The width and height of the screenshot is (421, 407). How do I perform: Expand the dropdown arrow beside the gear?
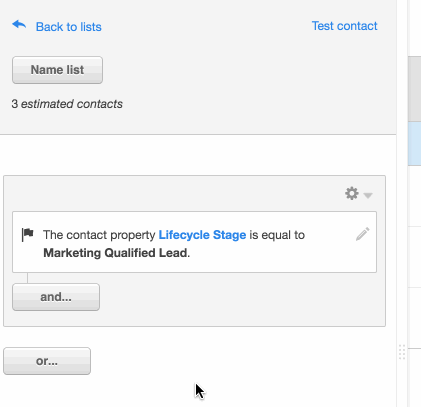[x=368, y=195]
